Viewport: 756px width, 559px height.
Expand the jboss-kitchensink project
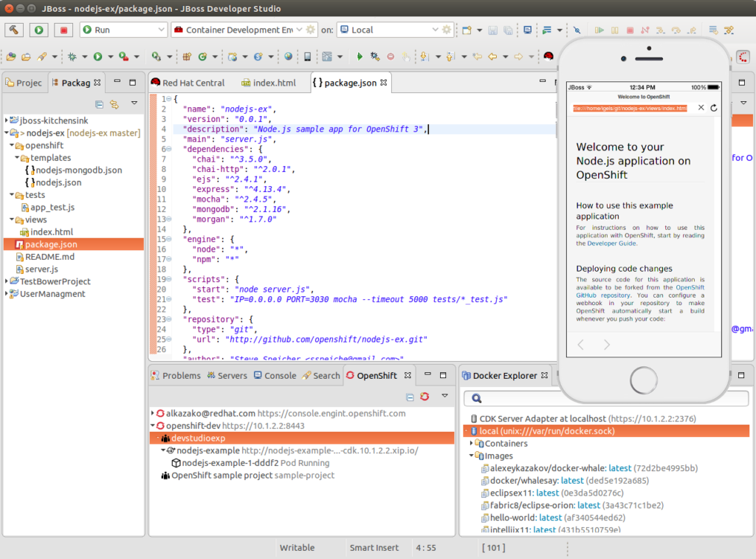(7, 120)
